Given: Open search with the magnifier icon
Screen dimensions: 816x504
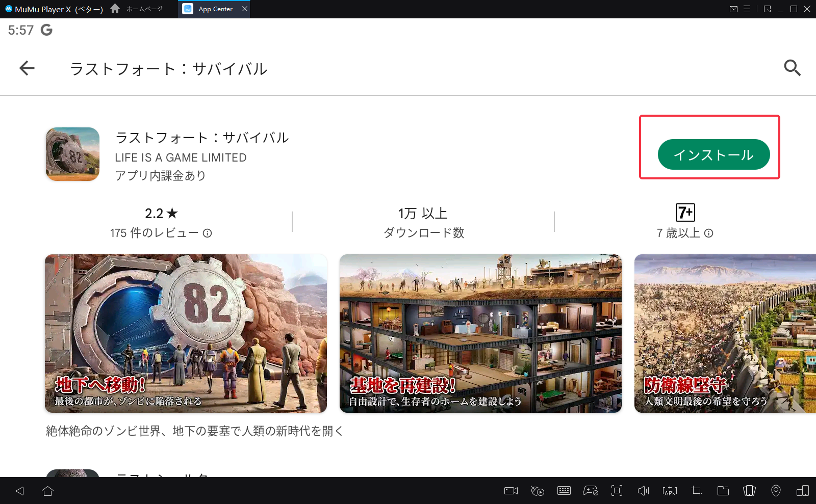Looking at the screenshot, I should click(792, 68).
